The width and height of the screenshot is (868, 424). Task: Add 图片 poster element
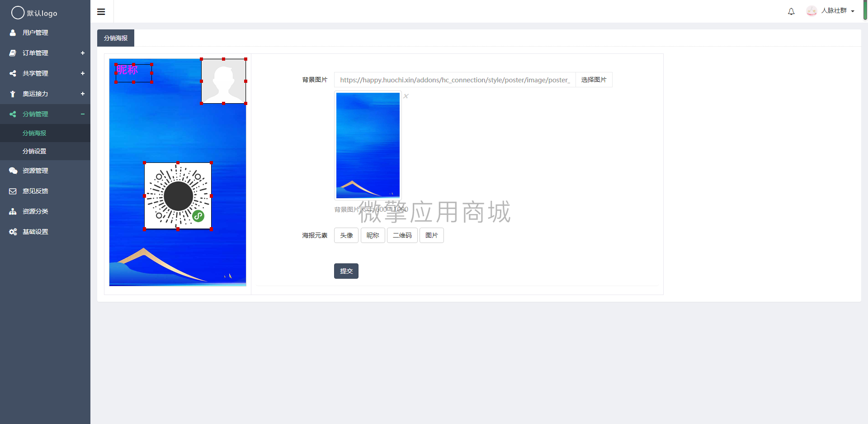click(x=432, y=235)
